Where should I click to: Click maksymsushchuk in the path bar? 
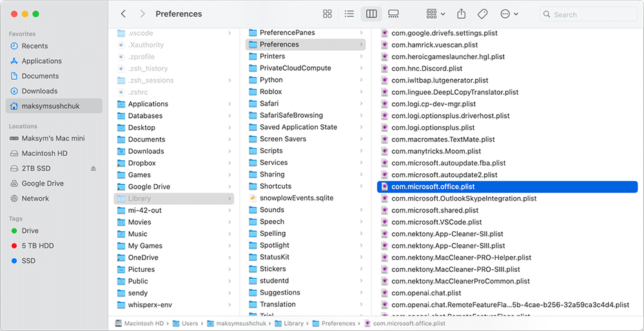point(237,324)
